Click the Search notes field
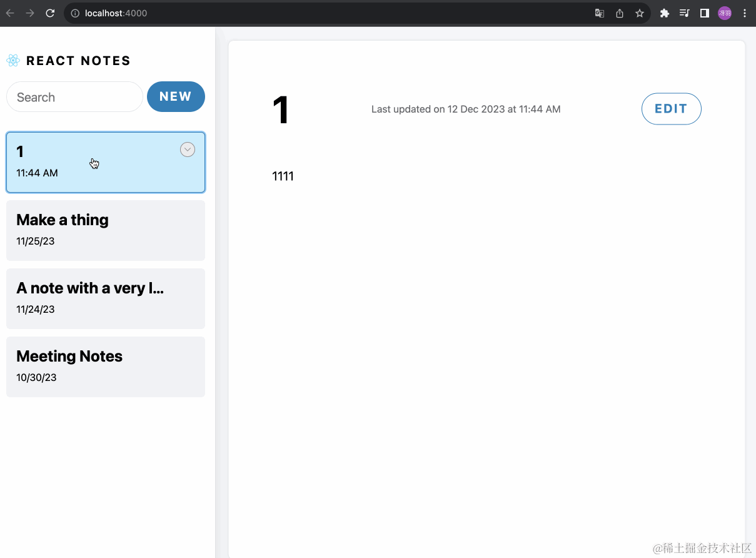 click(x=74, y=96)
